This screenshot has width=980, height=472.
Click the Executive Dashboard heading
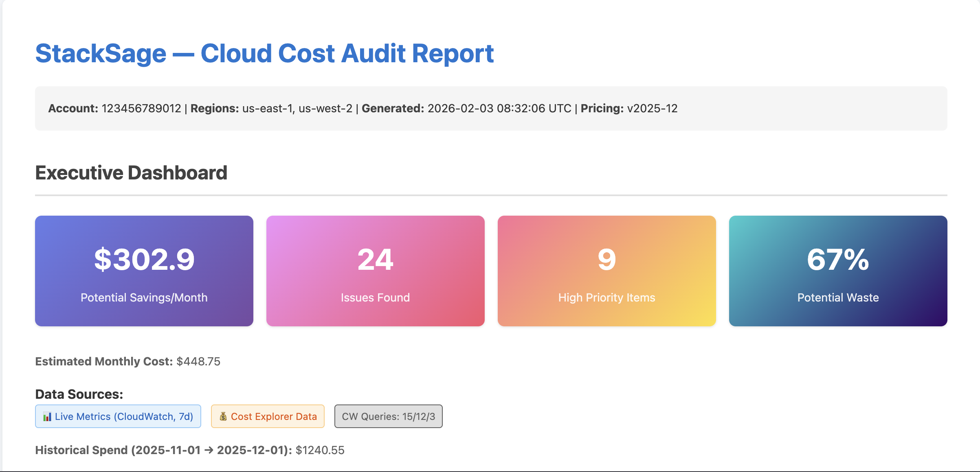(131, 173)
